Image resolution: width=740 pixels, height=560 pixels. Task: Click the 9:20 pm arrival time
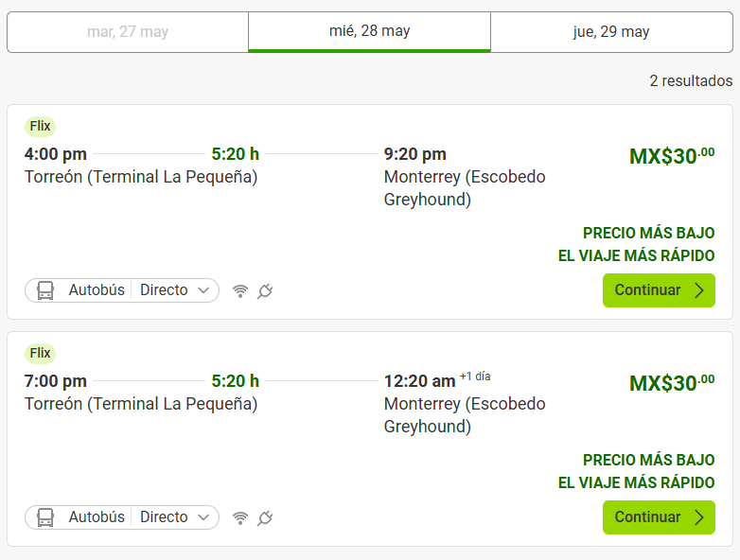click(414, 154)
